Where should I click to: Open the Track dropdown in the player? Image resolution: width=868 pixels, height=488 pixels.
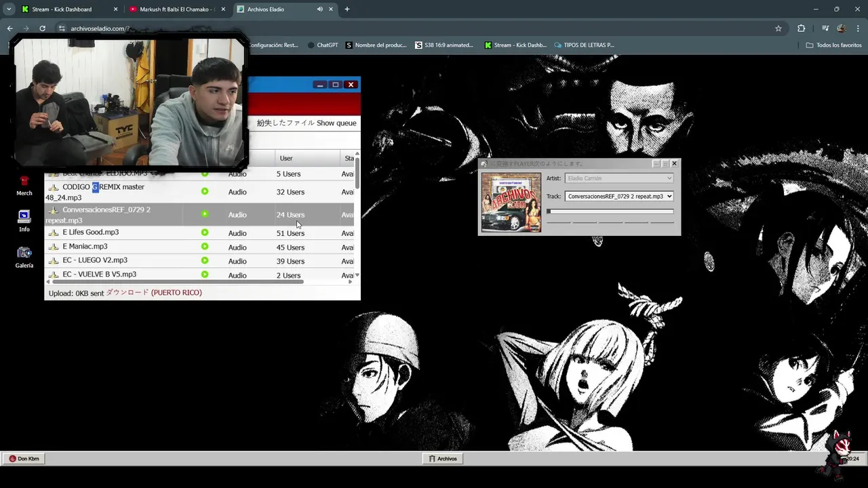(x=618, y=197)
